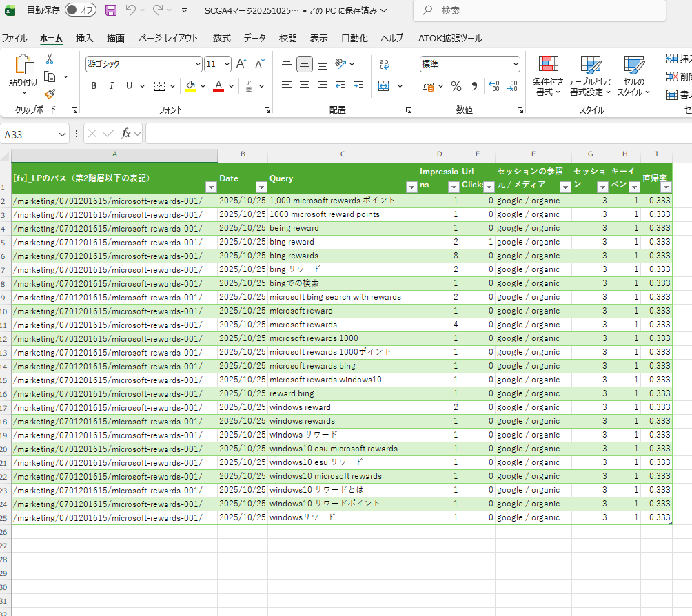The width and height of the screenshot is (692, 616).
Task: Switch to the 挿入 tab
Action: pyautogui.click(x=85, y=39)
